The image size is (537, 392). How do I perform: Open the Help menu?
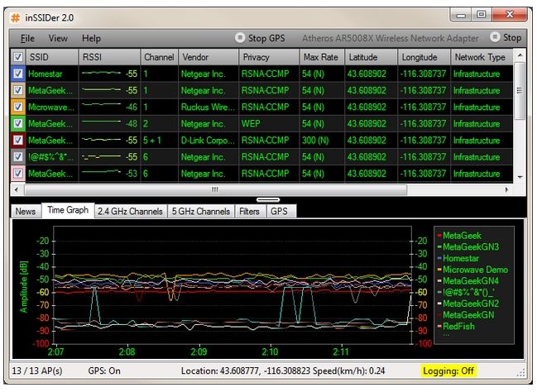click(x=91, y=38)
